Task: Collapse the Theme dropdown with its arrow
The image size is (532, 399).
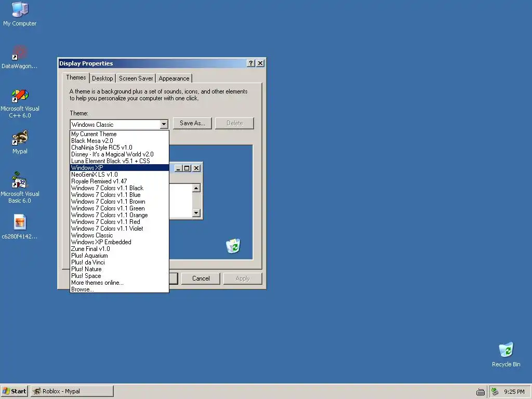Action: (164, 124)
